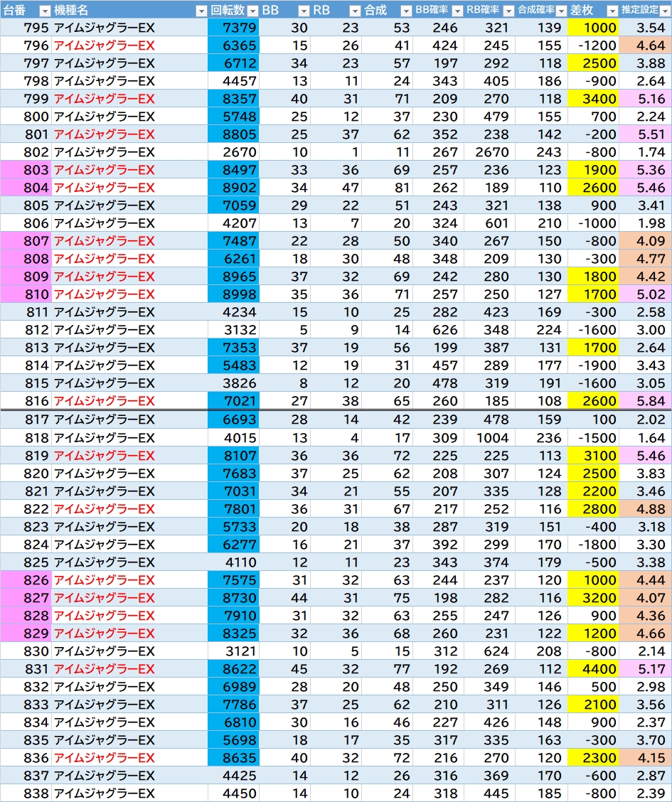672x802 pixels.
Task: Open the 合成 column filter dropdown
Action: pos(405,11)
